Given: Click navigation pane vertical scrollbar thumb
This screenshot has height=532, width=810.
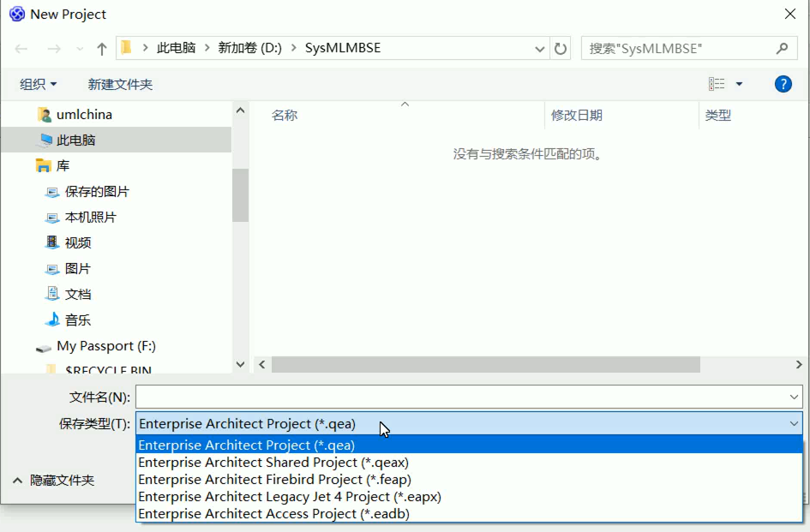Looking at the screenshot, I should point(240,195).
